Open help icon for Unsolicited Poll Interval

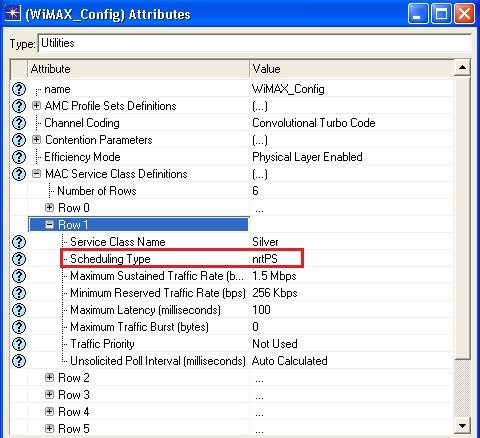tap(19, 361)
